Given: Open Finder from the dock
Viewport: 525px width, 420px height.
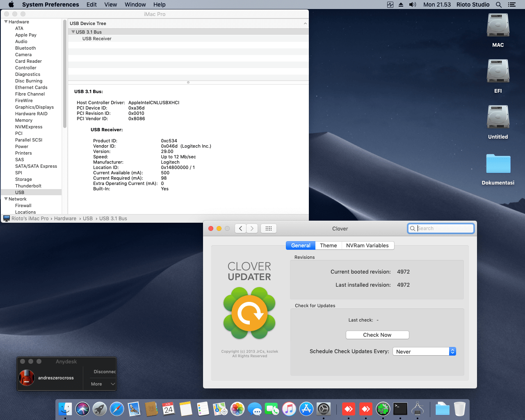Looking at the screenshot, I should [65, 409].
